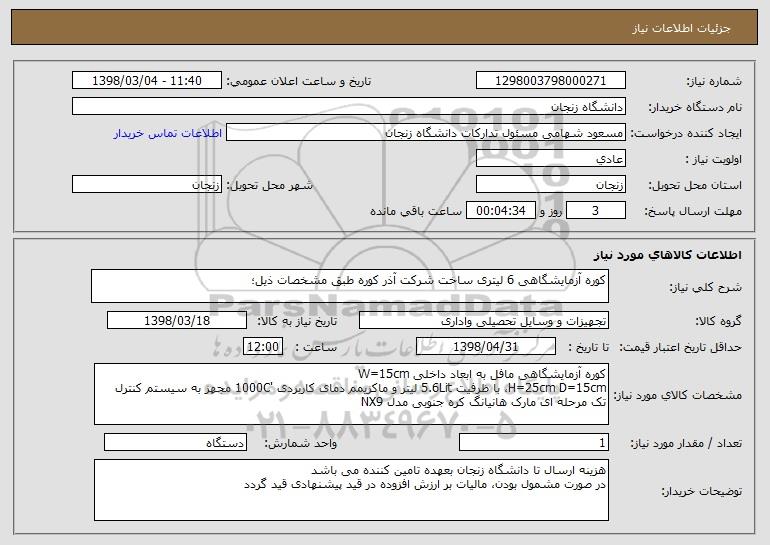This screenshot has height=545, width=770.
Task: Click the general description field کوره آزمایشگاهی 6 لیتری
Action: click(x=350, y=286)
